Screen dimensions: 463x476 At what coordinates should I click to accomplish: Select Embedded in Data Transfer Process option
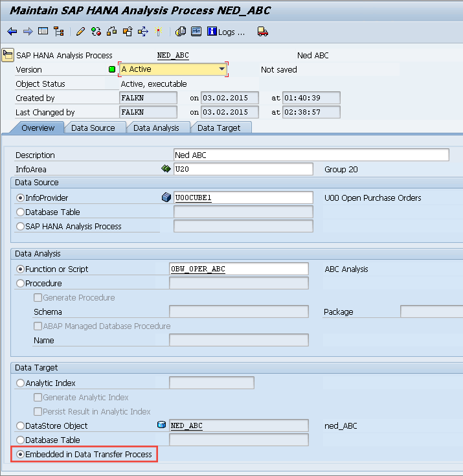pyautogui.click(x=20, y=455)
